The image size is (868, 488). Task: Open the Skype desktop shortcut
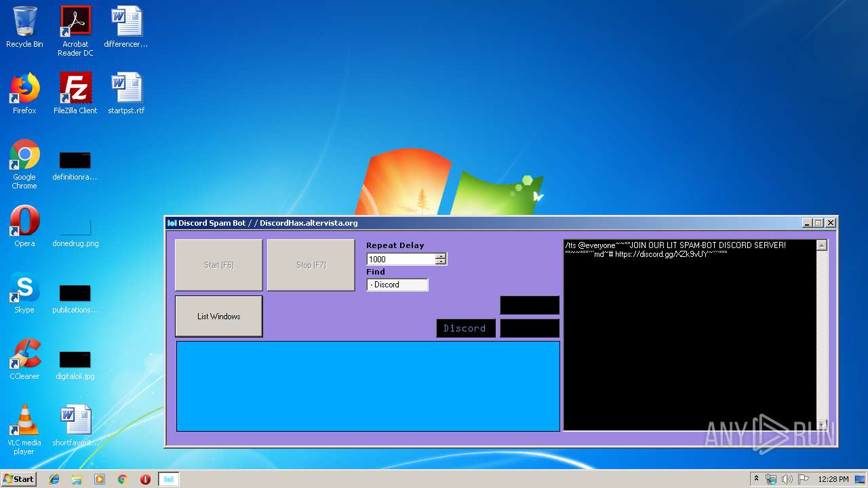click(24, 293)
